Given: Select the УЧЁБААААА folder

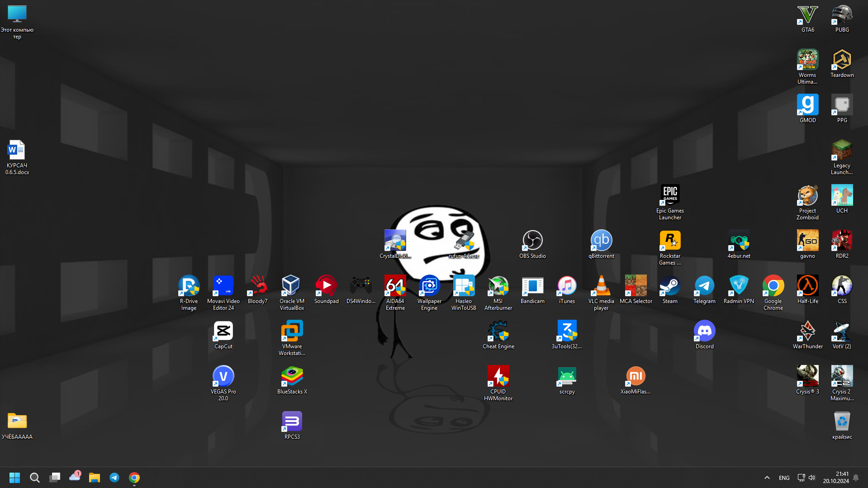Looking at the screenshot, I should click(x=17, y=422).
